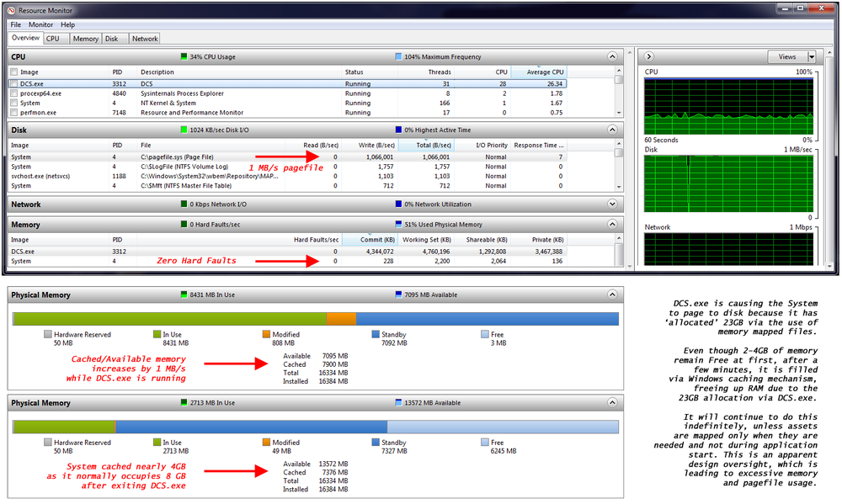Select the C:\$LogFile (NTFS Volume Log) row
The width and height of the screenshot is (842, 504).
(287, 167)
